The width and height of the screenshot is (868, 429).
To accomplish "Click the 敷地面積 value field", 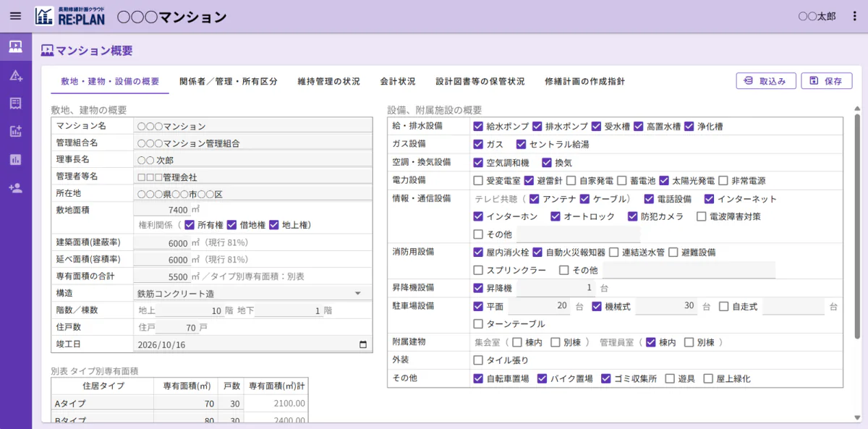I will (162, 210).
